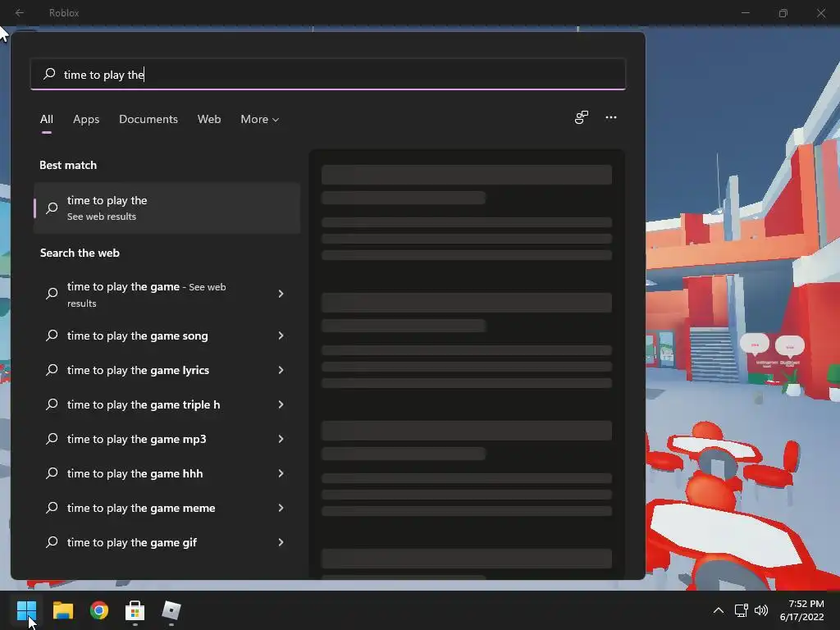
Task: Click the Roblox window back arrow
Action: (20, 12)
